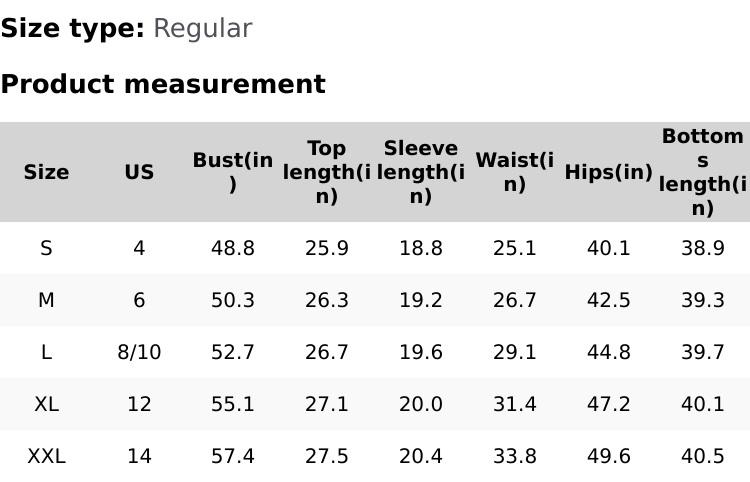This screenshot has height=482, width=750.
Task: Click hips value 49.6 for XXL
Action: 608,456
